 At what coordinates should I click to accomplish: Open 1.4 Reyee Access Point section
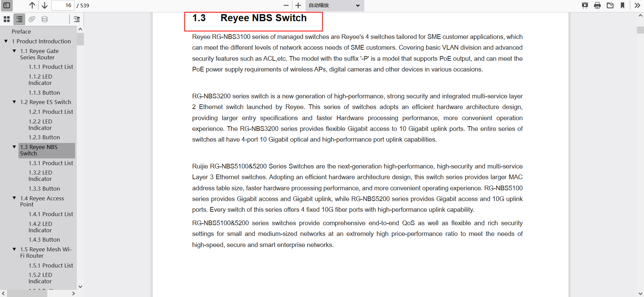pyautogui.click(x=42, y=201)
